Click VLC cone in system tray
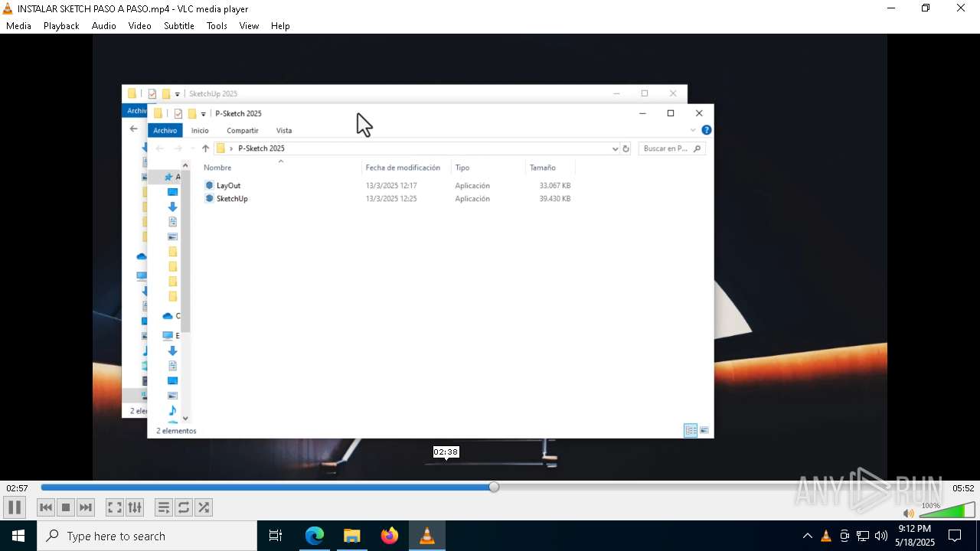The height and width of the screenshot is (551, 980). 825,536
